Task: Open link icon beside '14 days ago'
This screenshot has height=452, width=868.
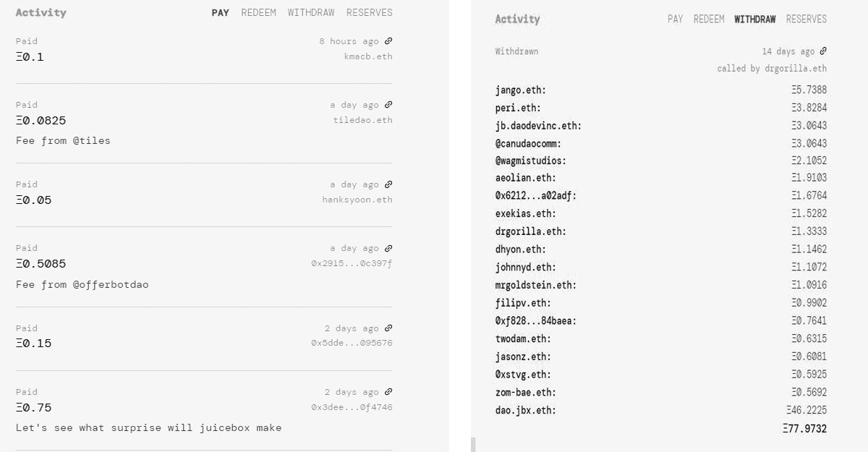Action: (x=823, y=51)
